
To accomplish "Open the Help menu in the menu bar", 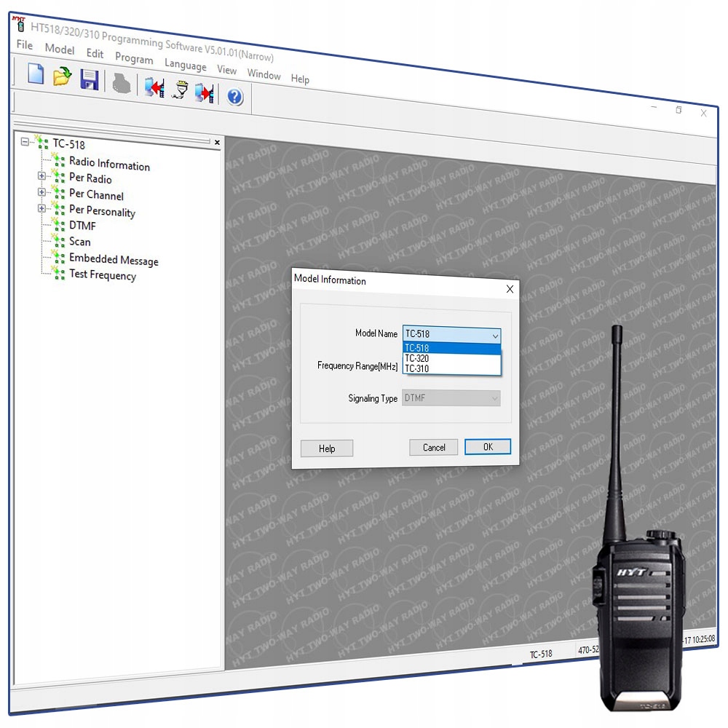I will tap(300, 79).
